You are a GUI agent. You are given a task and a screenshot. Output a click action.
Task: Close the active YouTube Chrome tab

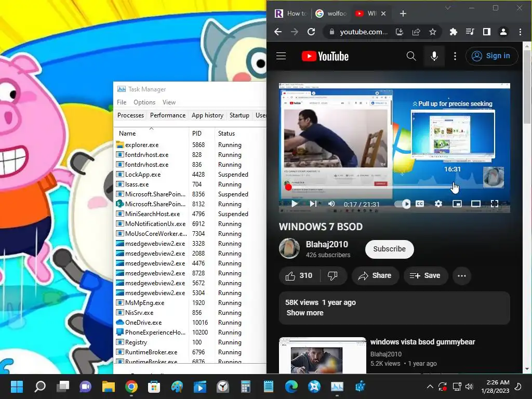pyautogui.click(x=383, y=14)
